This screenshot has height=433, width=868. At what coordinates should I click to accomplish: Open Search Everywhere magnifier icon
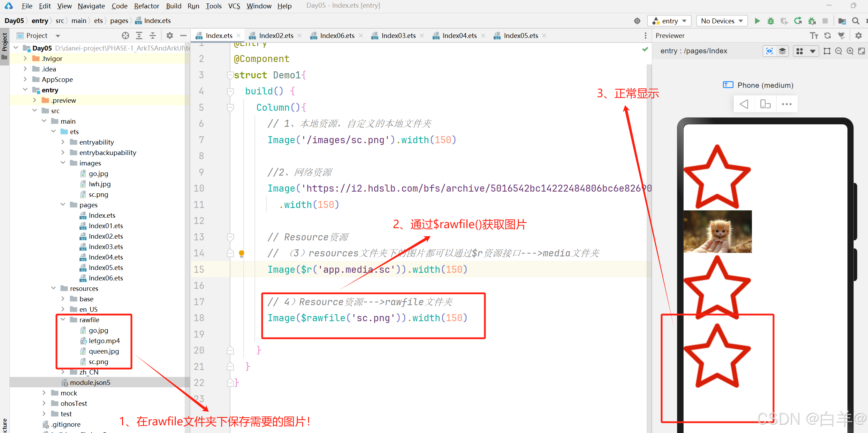click(855, 21)
